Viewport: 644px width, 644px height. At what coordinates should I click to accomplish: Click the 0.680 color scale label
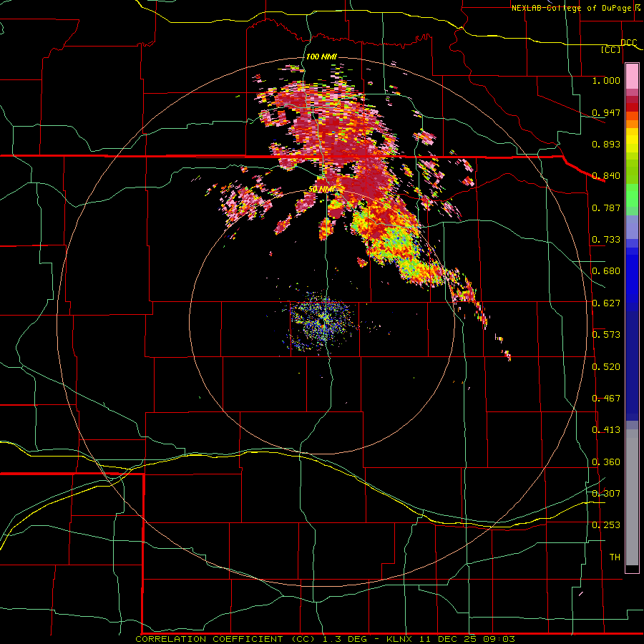click(606, 271)
